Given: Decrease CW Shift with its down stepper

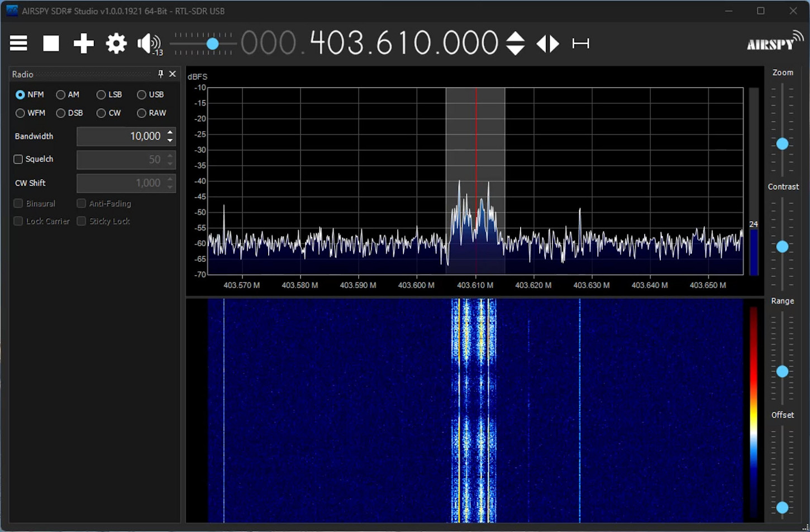Looking at the screenshot, I should pyautogui.click(x=170, y=186).
